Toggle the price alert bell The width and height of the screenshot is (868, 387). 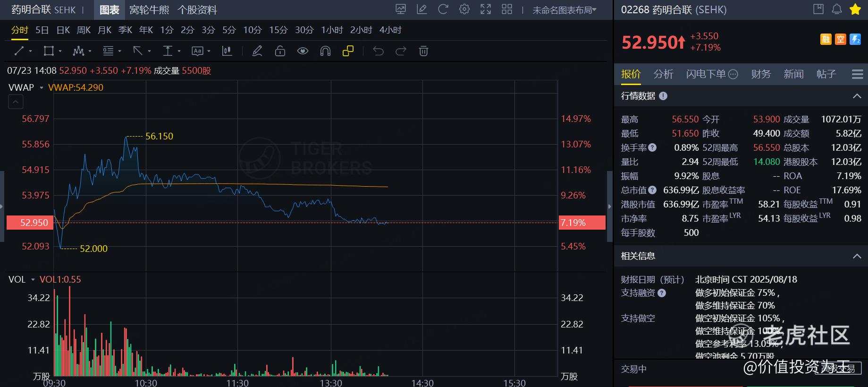click(x=837, y=9)
